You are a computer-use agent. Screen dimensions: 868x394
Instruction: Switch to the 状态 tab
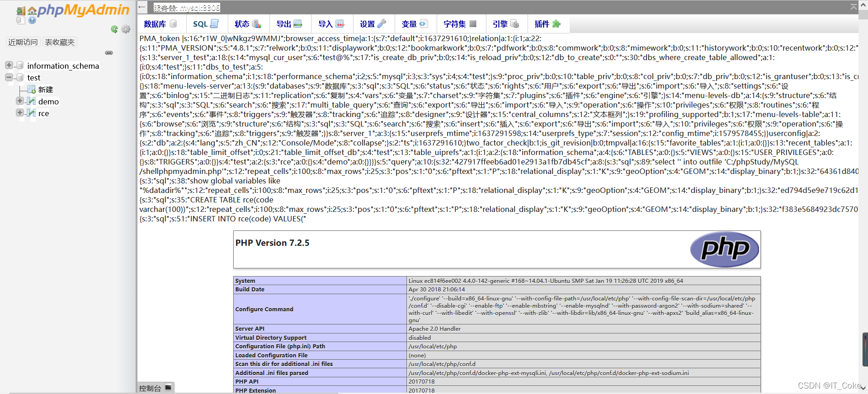[248, 24]
